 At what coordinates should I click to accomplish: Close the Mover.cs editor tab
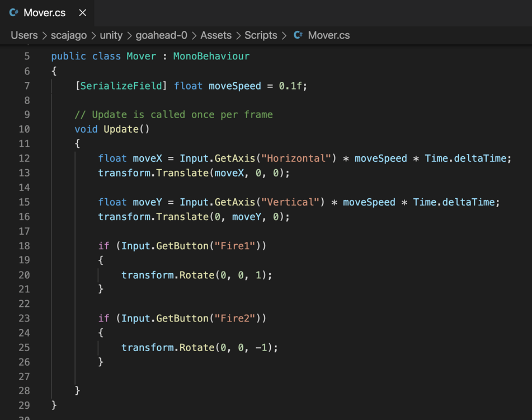[82, 12]
